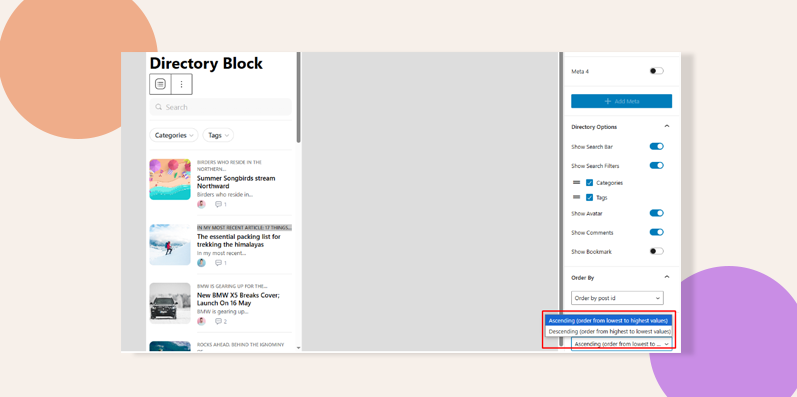797x397 pixels.
Task: Click 'BMW IS GEARING UP FOR THE...' label
Action: [x=232, y=286]
